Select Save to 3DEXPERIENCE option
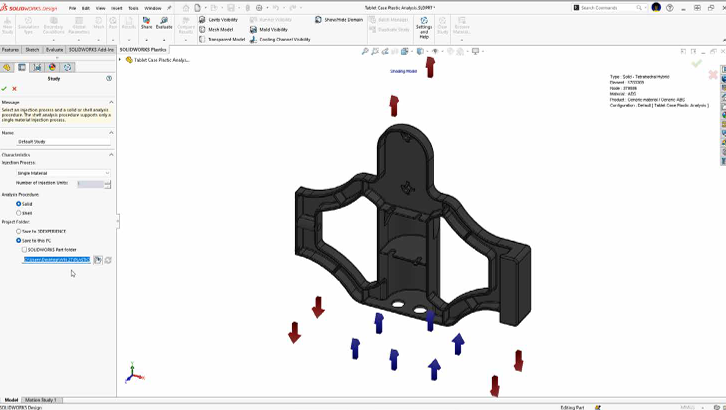This screenshot has width=726, height=410. pyautogui.click(x=19, y=231)
